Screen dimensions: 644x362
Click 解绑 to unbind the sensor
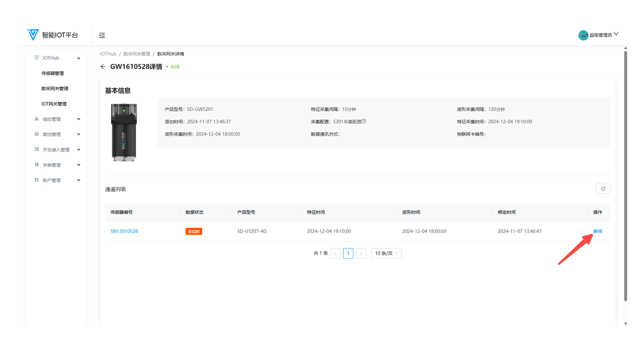point(598,231)
